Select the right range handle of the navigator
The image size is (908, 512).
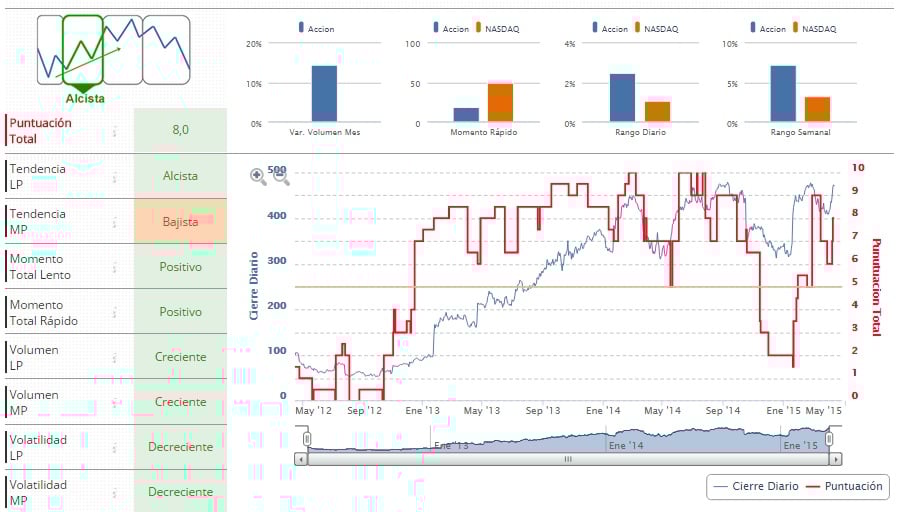pyautogui.click(x=829, y=438)
